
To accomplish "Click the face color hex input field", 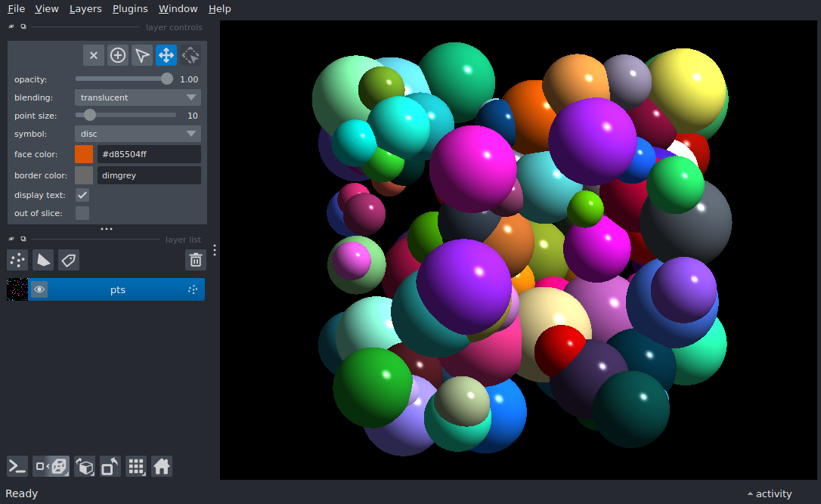I will point(149,154).
